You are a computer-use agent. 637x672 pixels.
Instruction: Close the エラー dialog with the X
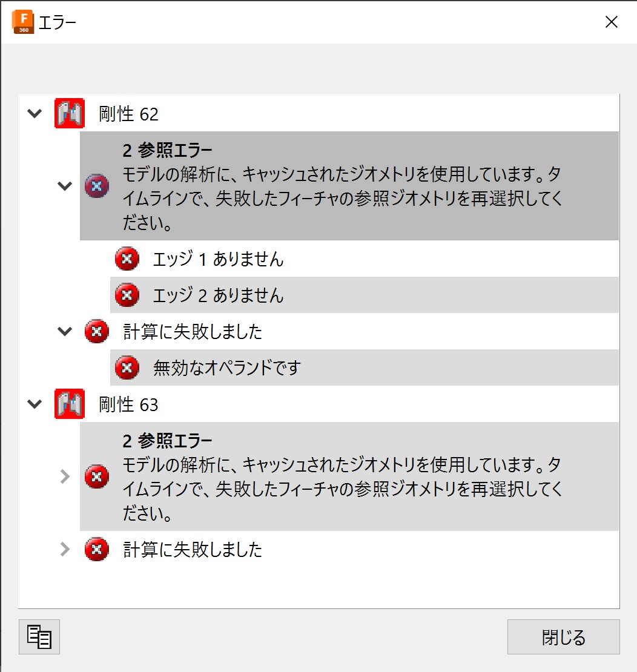coord(612,22)
